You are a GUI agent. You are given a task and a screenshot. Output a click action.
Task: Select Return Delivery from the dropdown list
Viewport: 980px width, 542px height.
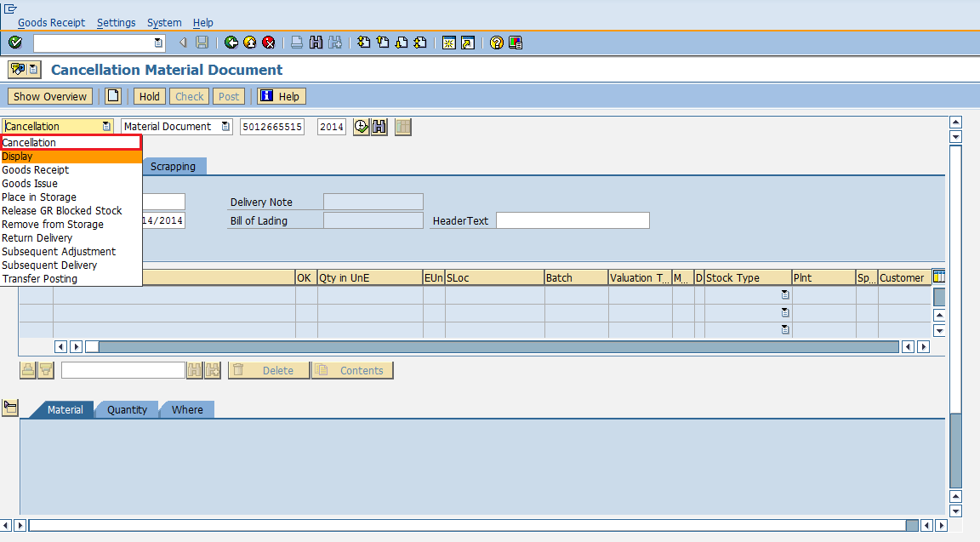71,238
